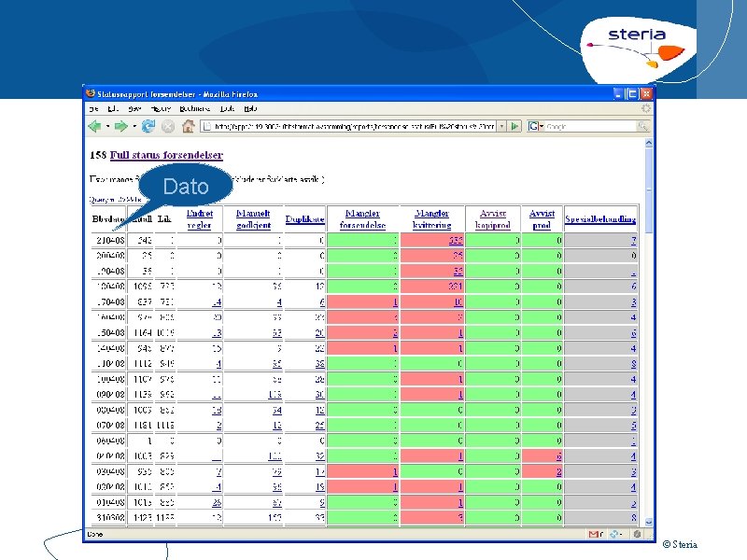This screenshot has height=560, width=747.
Task: Sort by the Duplikate column header link
Action: [305, 219]
